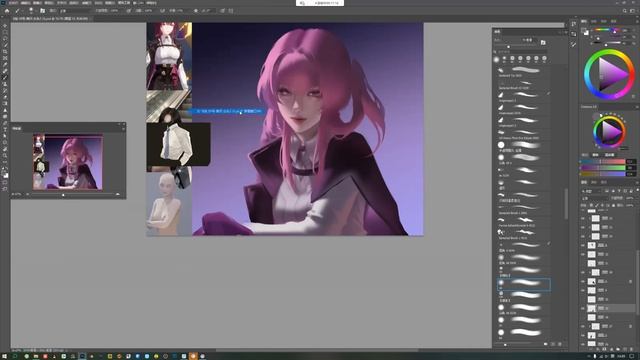
Task: Open the brush blending mode dropdown in options bar
Action: click(x=75, y=11)
